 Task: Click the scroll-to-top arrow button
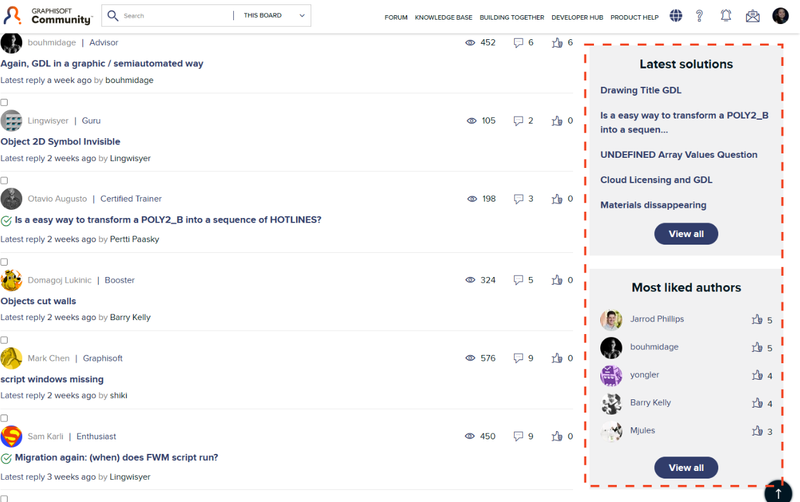click(778, 493)
